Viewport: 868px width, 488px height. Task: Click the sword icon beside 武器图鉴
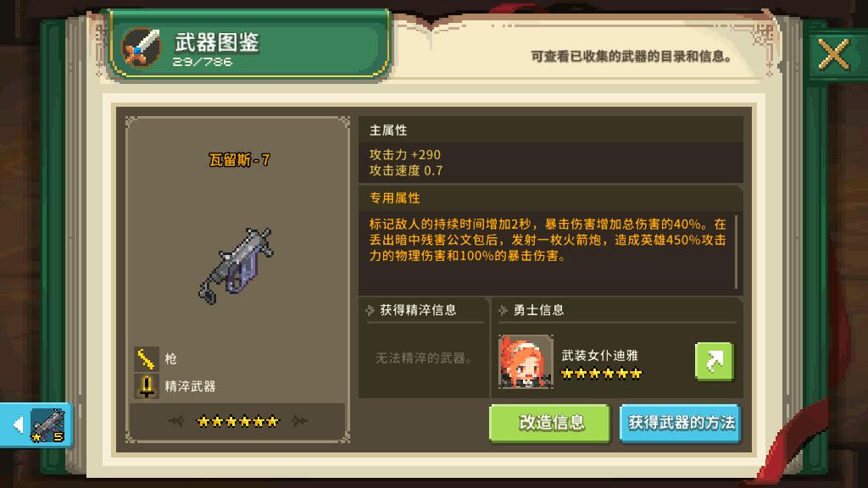click(142, 47)
